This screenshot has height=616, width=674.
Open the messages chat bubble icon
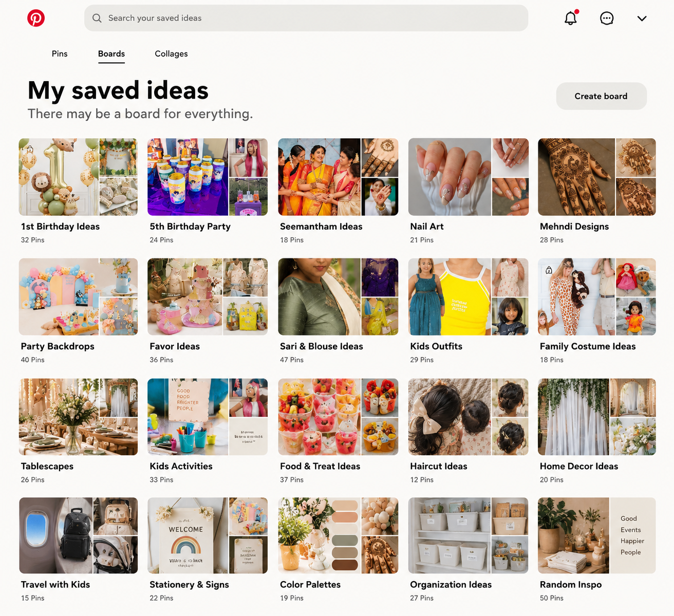point(607,18)
